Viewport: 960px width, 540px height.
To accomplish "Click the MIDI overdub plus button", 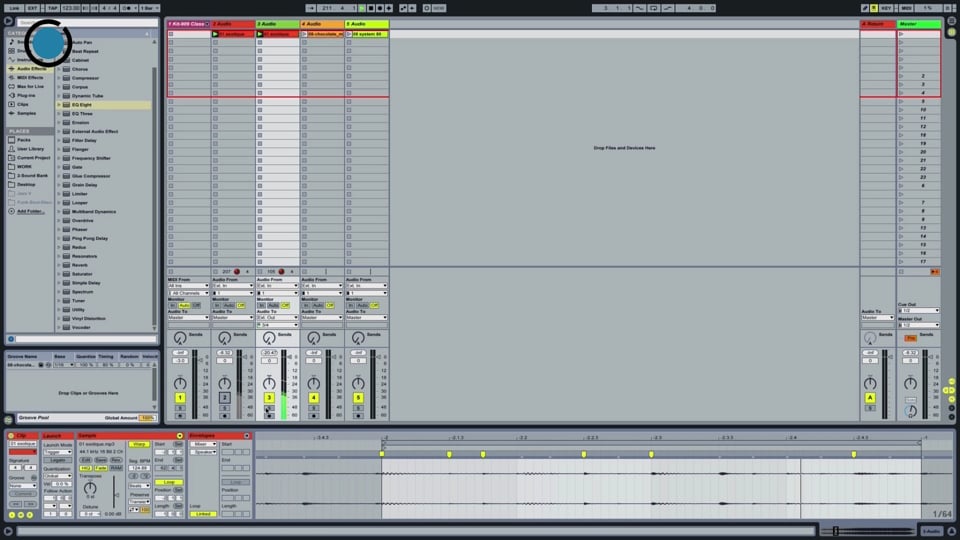I will (389, 8).
